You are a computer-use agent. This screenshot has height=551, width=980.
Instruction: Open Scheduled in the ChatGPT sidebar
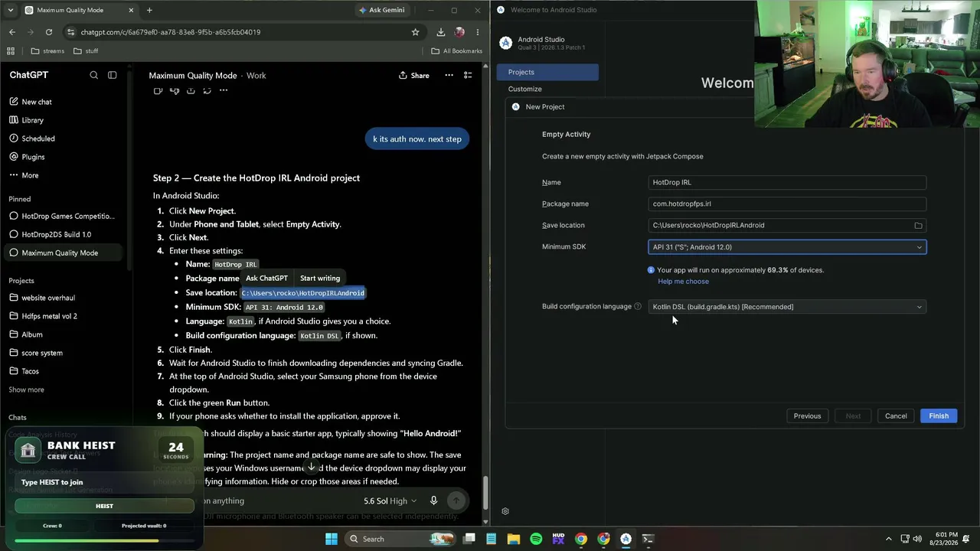coord(38,139)
